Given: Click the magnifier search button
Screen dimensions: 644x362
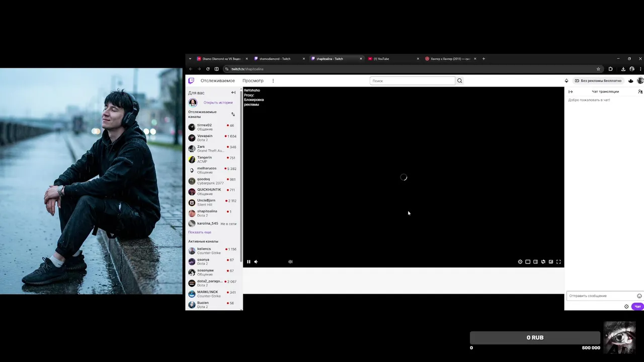Looking at the screenshot, I should (x=459, y=80).
